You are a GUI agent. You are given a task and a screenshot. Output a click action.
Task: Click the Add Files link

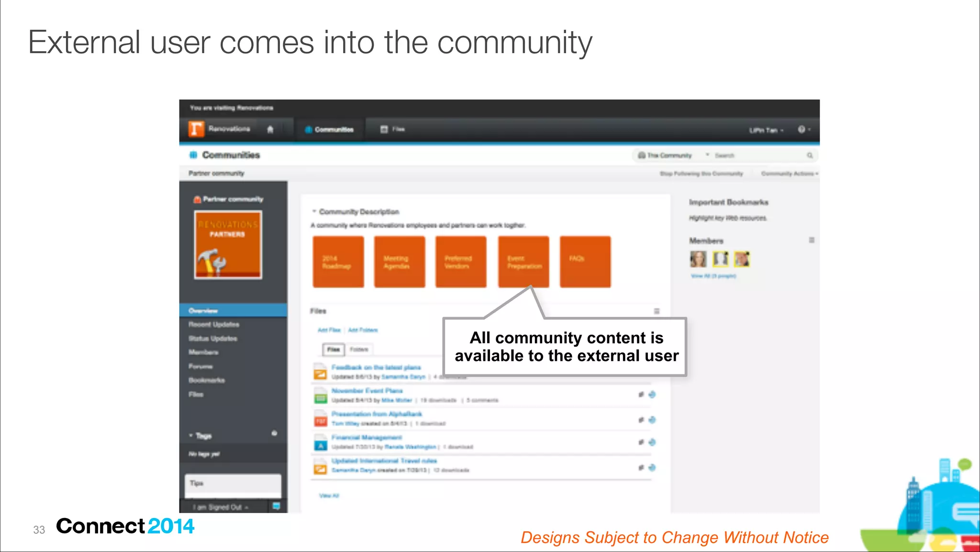point(329,330)
